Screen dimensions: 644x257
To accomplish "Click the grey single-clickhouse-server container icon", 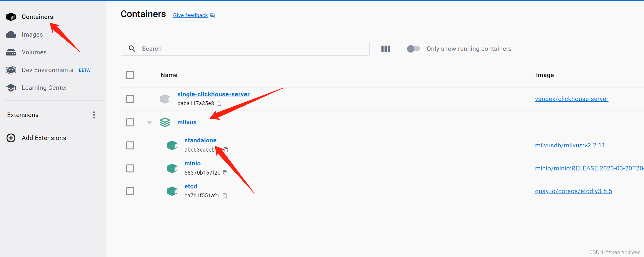I will 165,99.
